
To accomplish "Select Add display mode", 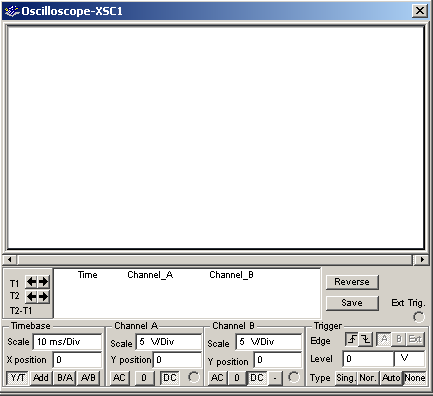I will click(41, 378).
